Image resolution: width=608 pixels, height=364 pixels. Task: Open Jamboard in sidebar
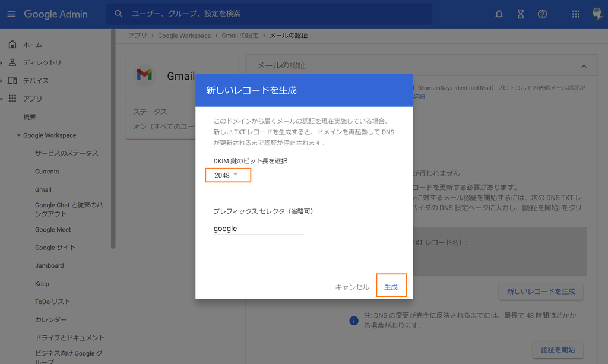(x=49, y=265)
